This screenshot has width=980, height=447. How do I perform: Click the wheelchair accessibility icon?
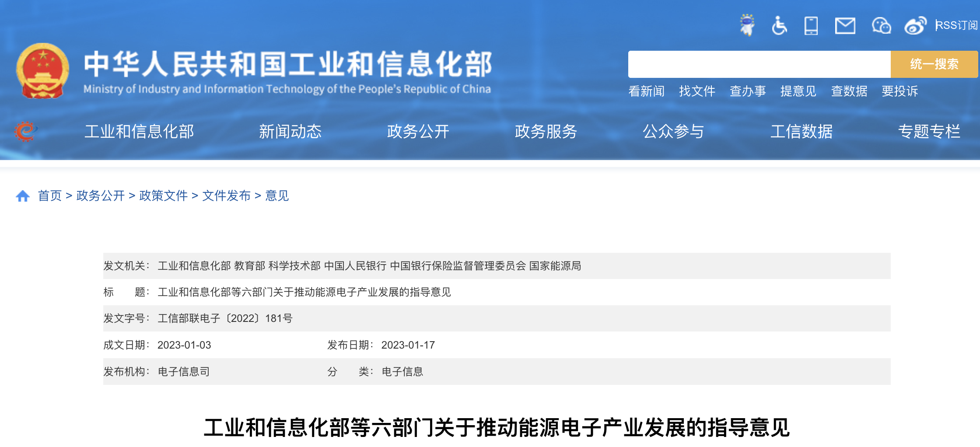coord(779,25)
